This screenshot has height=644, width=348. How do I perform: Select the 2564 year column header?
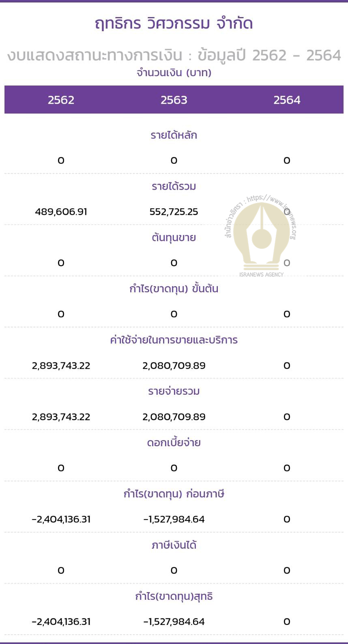click(287, 100)
